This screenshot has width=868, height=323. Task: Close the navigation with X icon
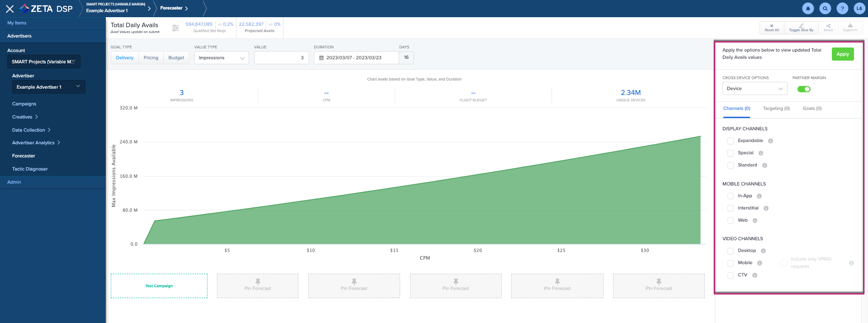pos(9,9)
